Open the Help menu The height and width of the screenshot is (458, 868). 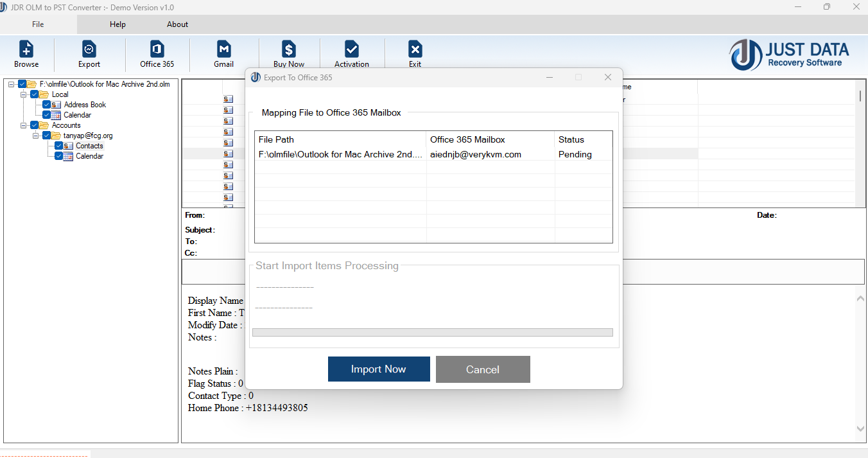[117, 24]
